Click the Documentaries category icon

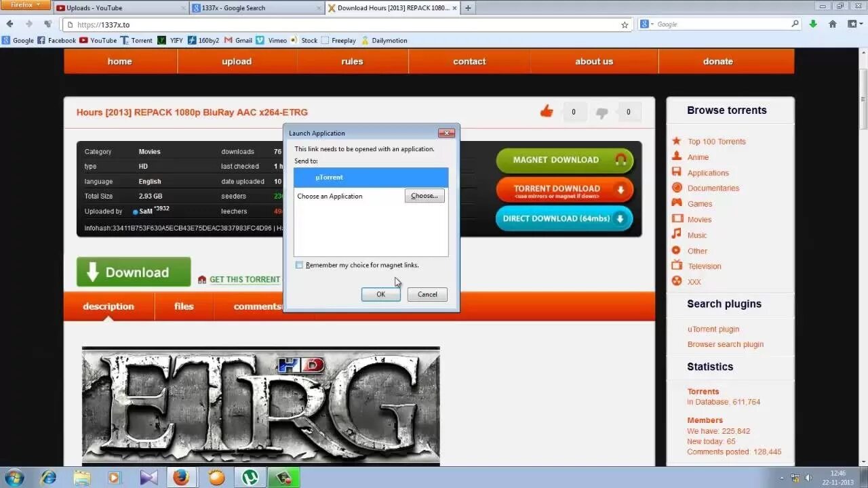(x=676, y=188)
